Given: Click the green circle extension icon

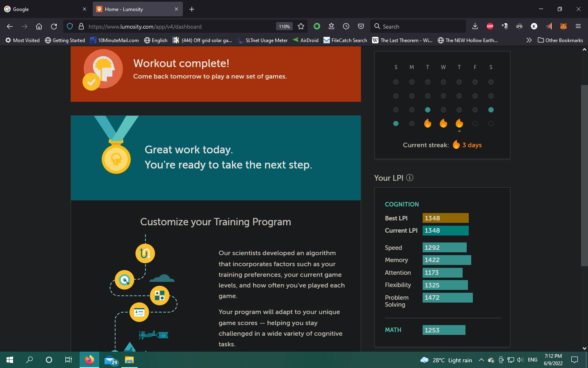Looking at the screenshot, I should pos(316,26).
